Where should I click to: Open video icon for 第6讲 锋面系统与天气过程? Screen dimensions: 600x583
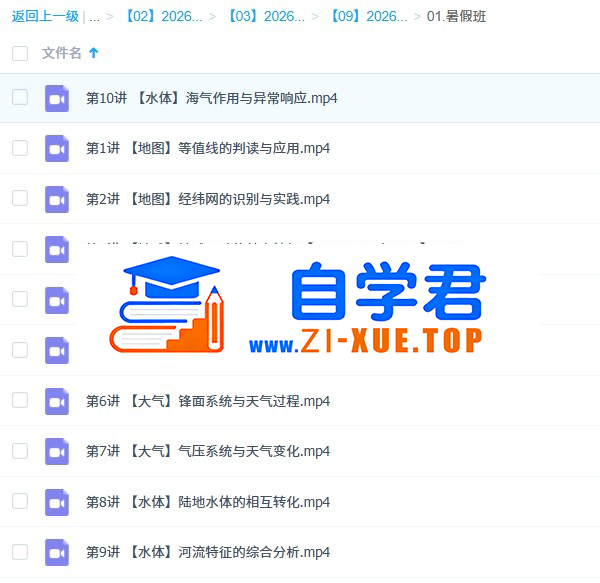57,401
